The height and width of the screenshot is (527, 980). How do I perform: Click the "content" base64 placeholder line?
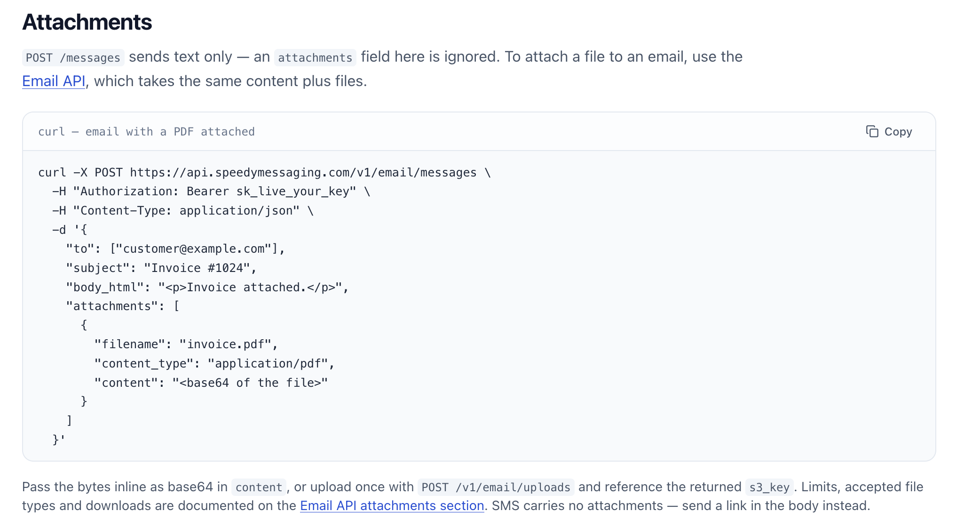211,383
